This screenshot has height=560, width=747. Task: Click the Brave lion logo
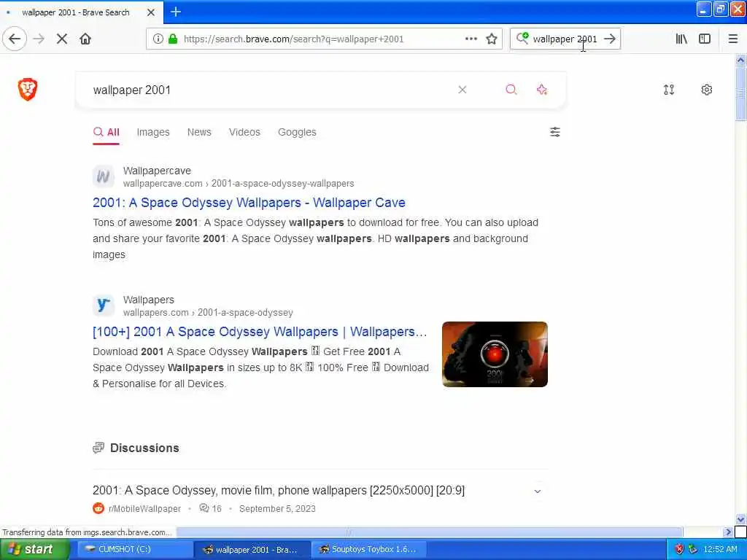(x=28, y=89)
